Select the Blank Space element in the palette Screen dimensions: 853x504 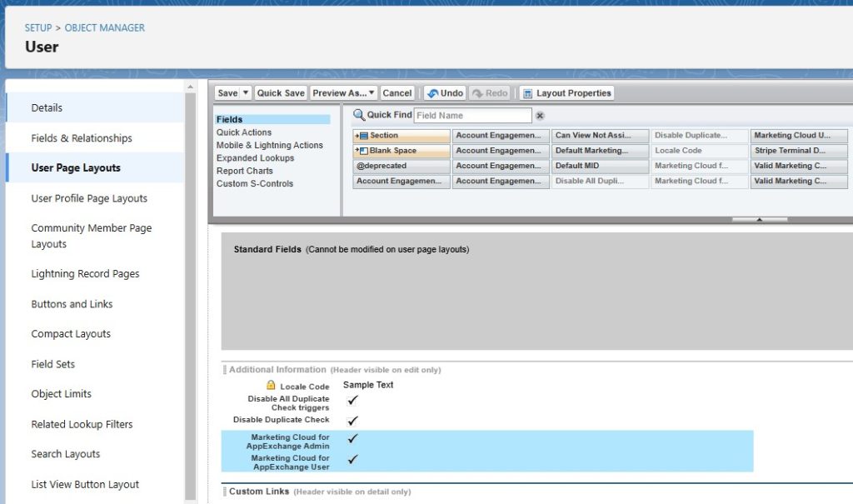(x=402, y=151)
